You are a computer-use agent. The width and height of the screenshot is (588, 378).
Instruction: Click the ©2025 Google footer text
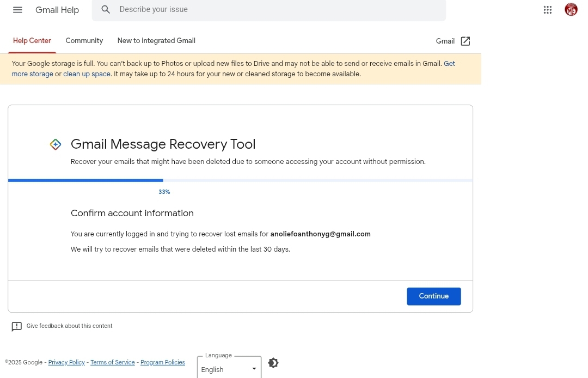click(23, 362)
